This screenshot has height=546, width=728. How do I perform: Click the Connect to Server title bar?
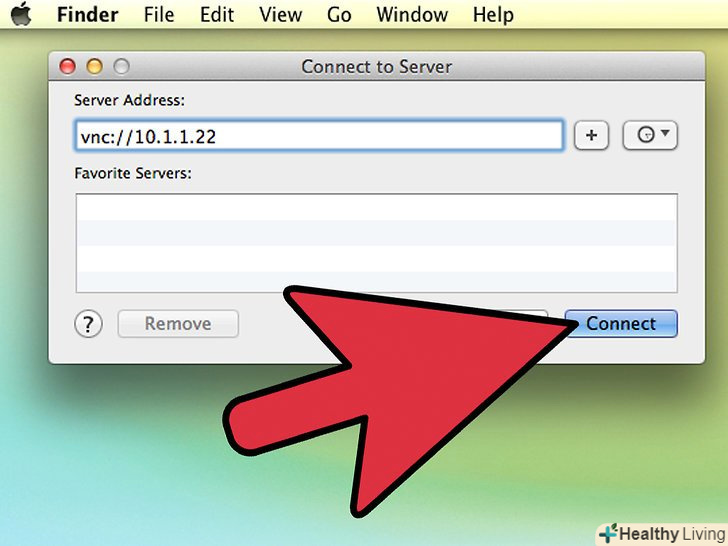click(x=377, y=66)
